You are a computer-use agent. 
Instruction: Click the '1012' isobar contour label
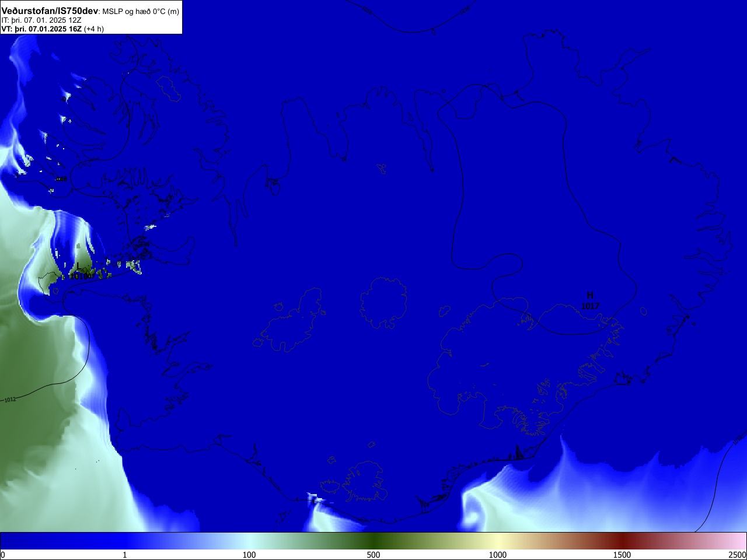coord(10,400)
